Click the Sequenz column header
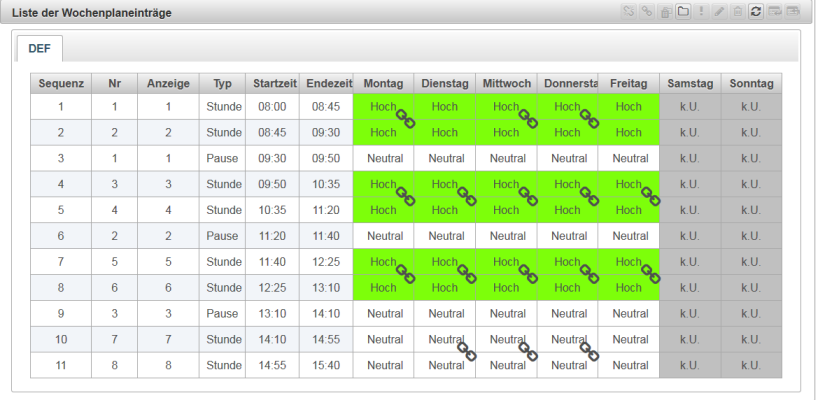 coord(60,83)
